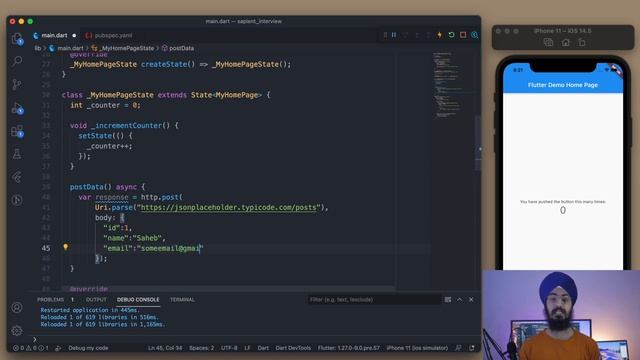This screenshot has width=640, height=360.
Task: Click line number 45 in the gutter
Action: (46, 248)
